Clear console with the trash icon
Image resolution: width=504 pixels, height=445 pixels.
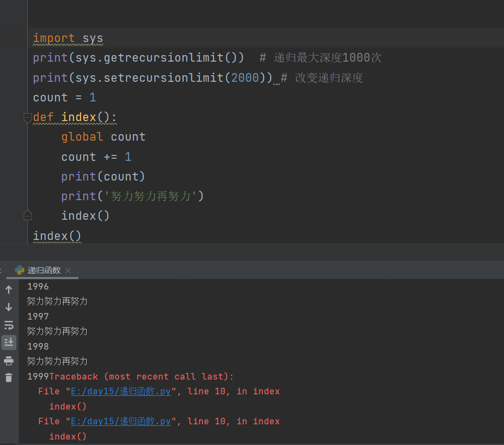[9, 377]
